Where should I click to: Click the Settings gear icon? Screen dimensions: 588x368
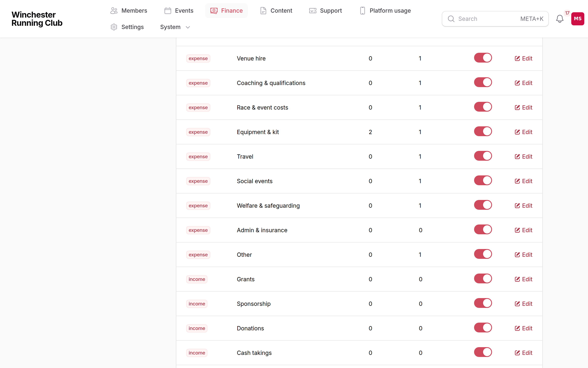coord(114,27)
